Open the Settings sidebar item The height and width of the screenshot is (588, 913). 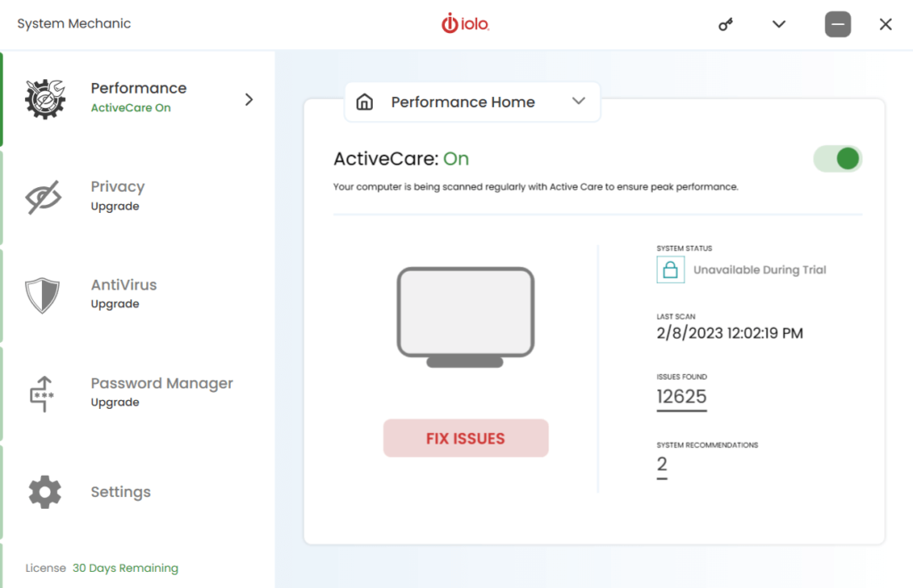tap(137, 492)
